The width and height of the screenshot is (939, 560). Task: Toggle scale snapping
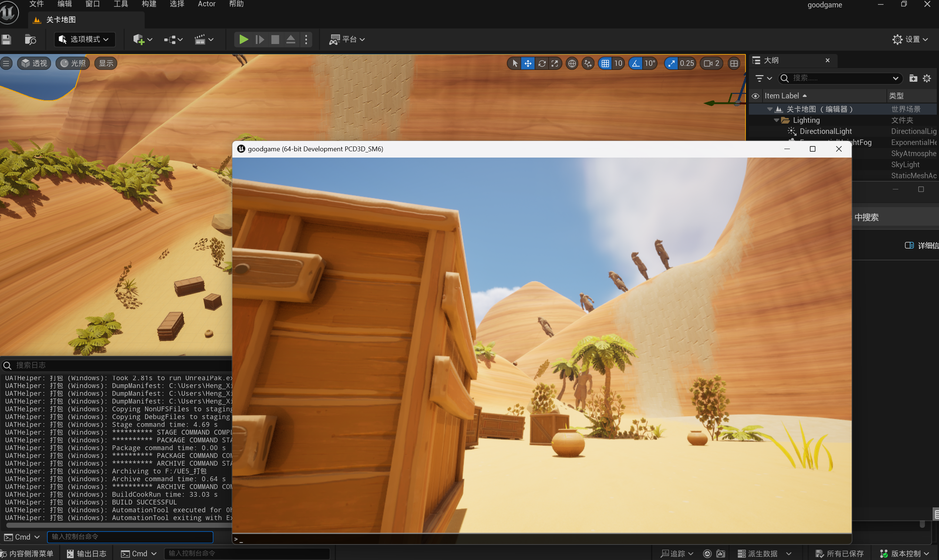[672, 63]
